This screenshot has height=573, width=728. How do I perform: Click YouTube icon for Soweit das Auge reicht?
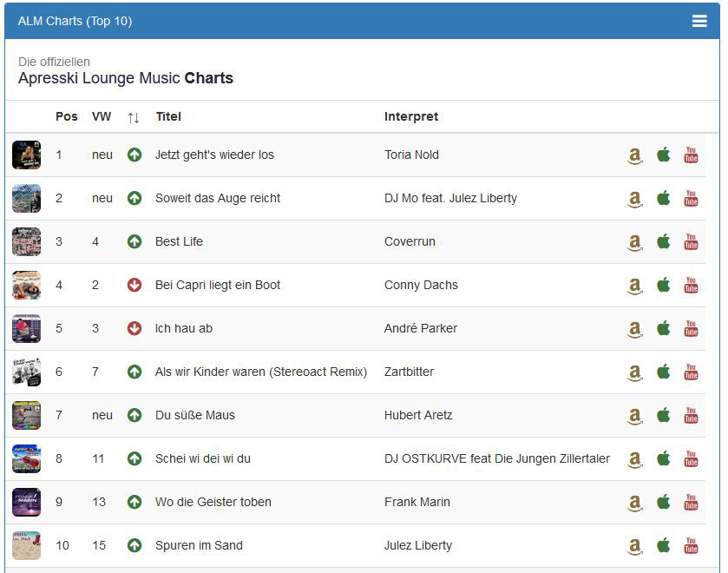[x=691, y=198]
